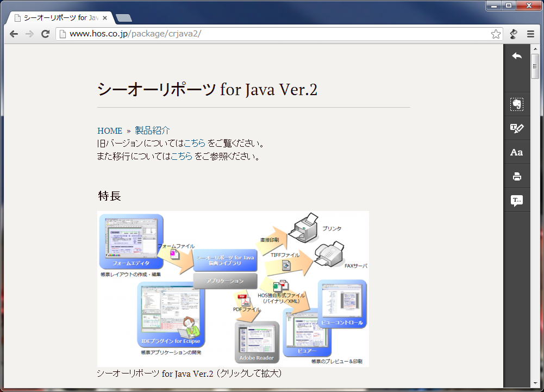Image resolution: width=544 pixels, height=392 pixels.
Task: Open the Chrome hamburger menu
Action: pos(530,34)
